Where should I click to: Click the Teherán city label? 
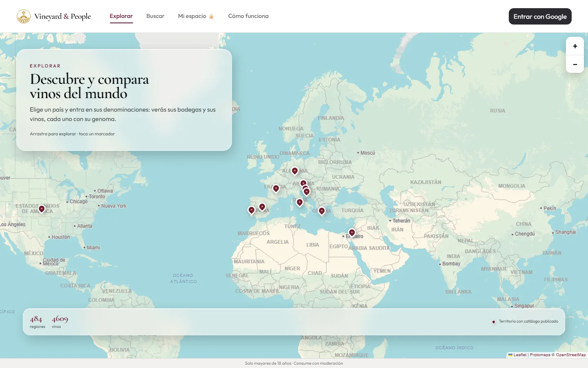pyautogui.click(x=400, y=221)
